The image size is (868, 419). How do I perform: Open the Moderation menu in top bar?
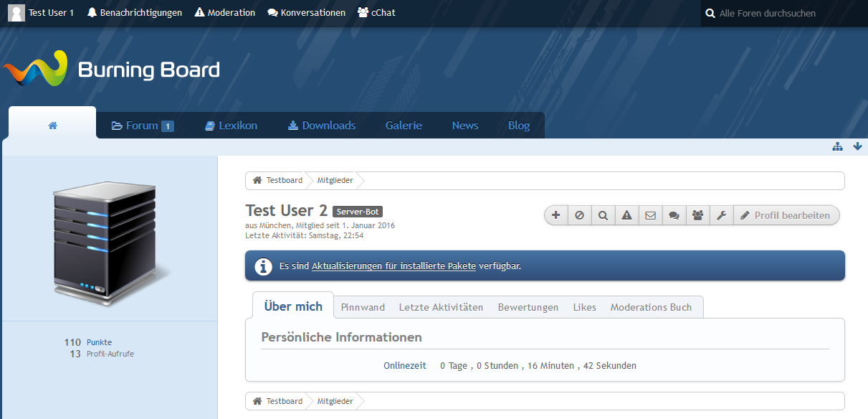[225, 13]
